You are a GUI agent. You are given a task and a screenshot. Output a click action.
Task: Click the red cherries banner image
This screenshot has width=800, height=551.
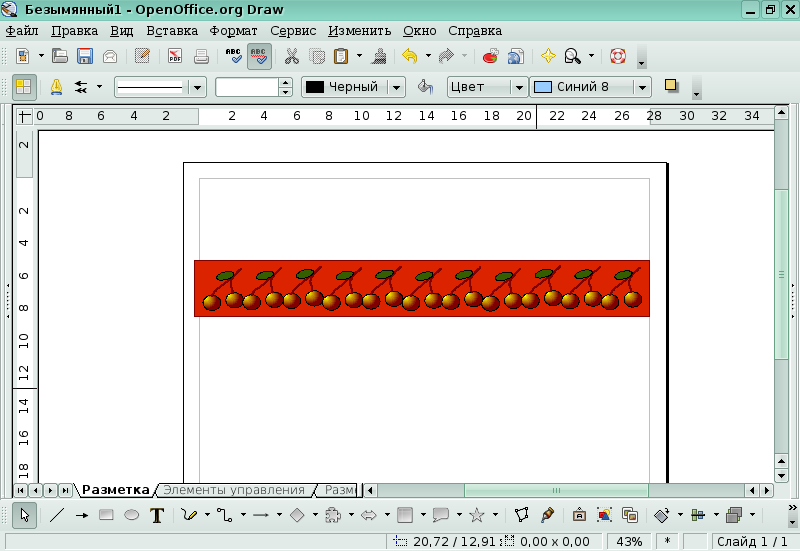click(x=422, y=288)
